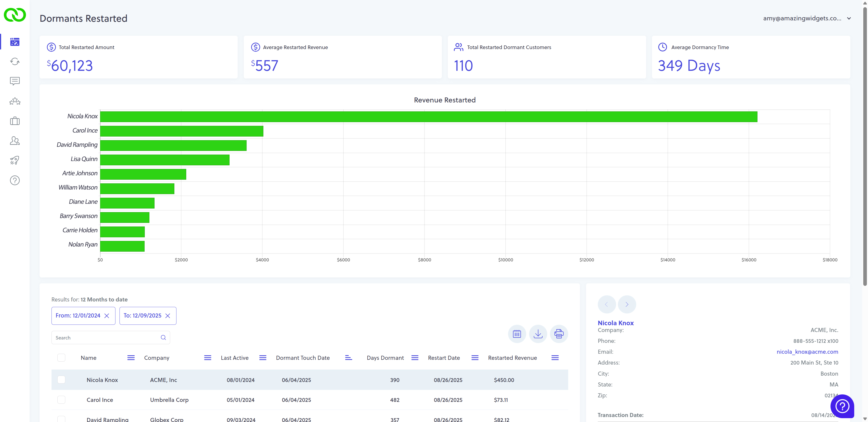The height and width of the screenshot is (422, 868).
Task: Click the rocket launch sidebar icon
Action: pos(15,160)
